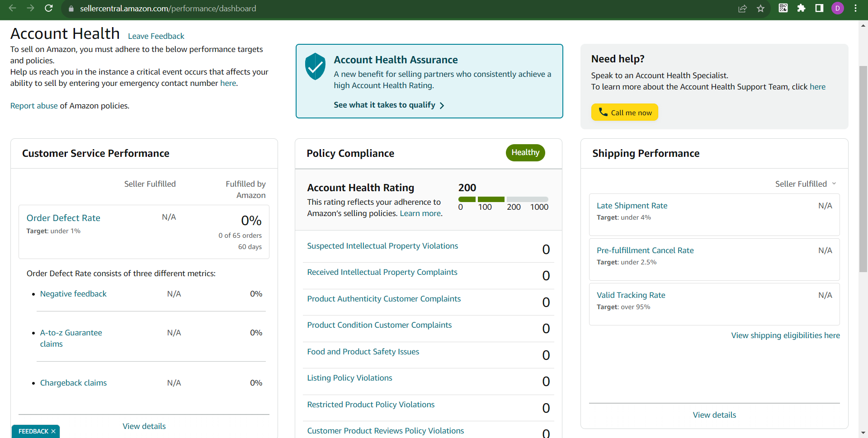Click the scrollbar down arrow
The width and height of the screenshot is (868, 438).
pos(863,433)
